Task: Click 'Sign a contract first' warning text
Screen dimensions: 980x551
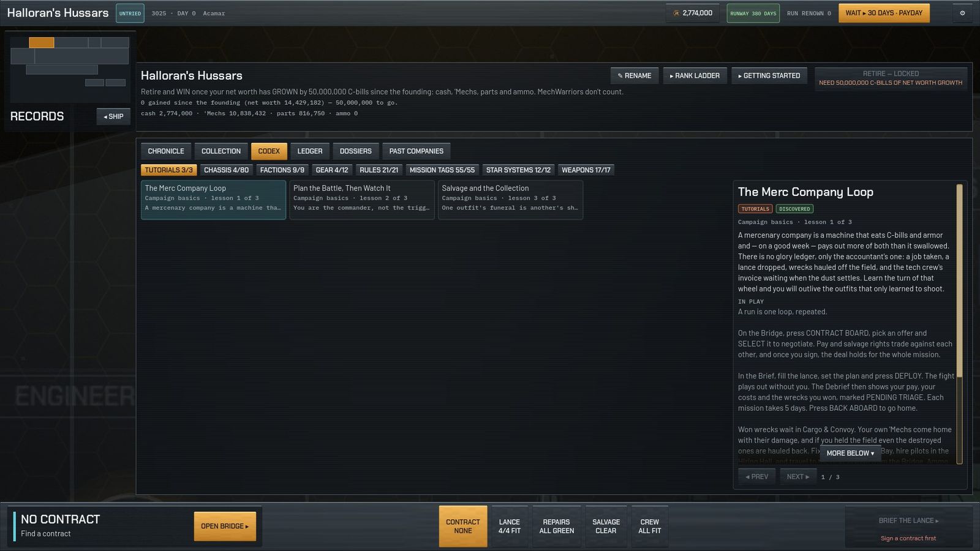Action: point(908,539)
